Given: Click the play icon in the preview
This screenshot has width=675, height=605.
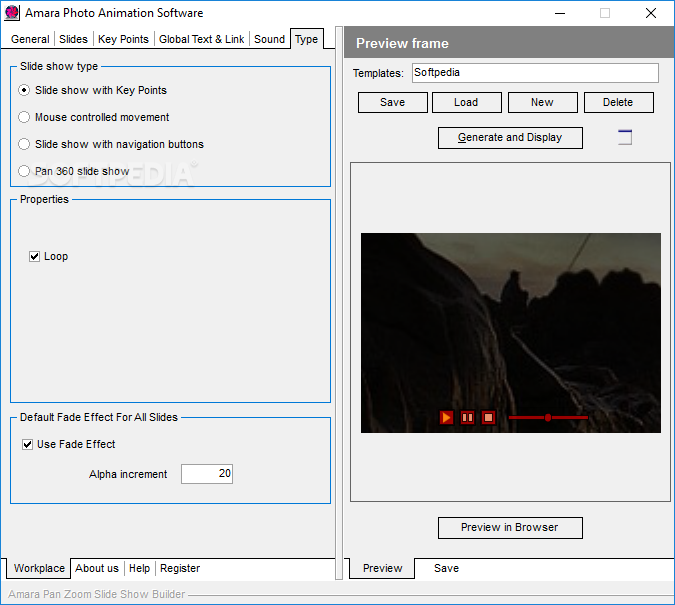Looking at the screenshot, I should (x=446, y=417).
